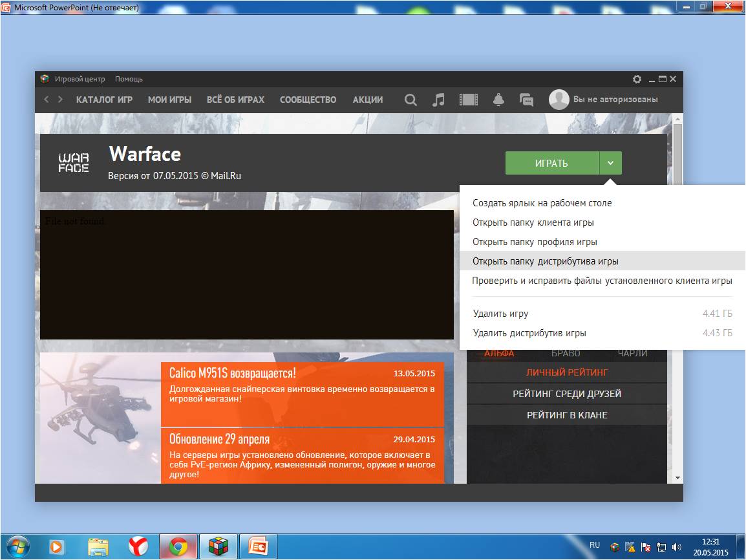The width and height of the screenshot is (746, 560).
Task: Click the Game Center cube logo icon
Action: [45, 78]
